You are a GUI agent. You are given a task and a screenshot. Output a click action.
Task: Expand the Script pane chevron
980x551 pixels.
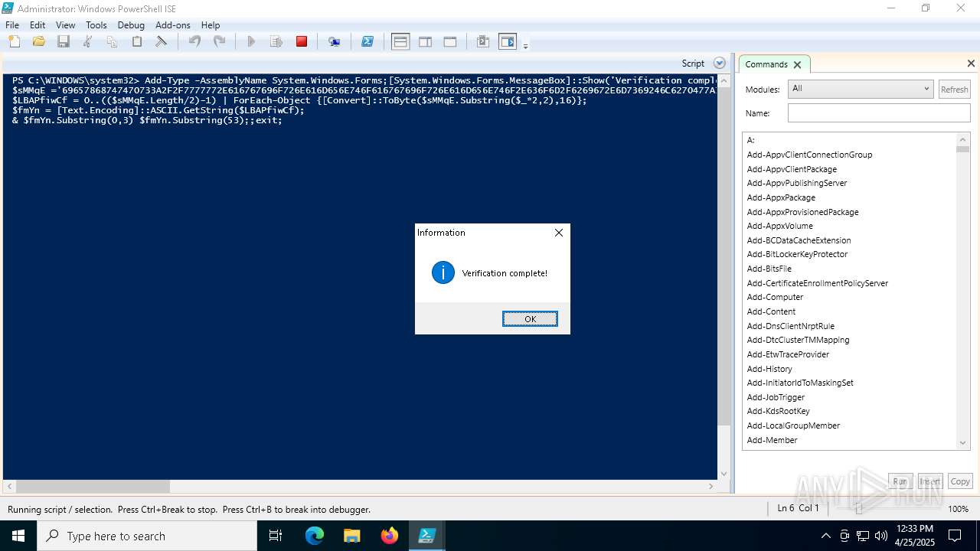tap(719, 64)
